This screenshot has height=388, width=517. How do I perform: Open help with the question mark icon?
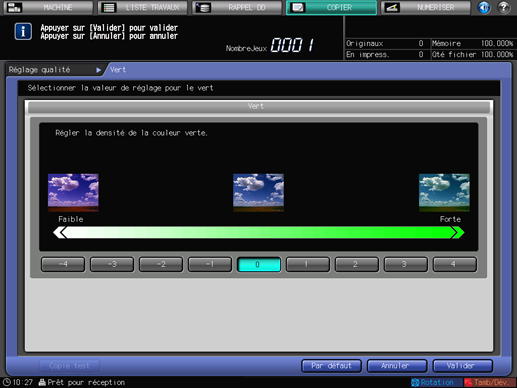504,7
